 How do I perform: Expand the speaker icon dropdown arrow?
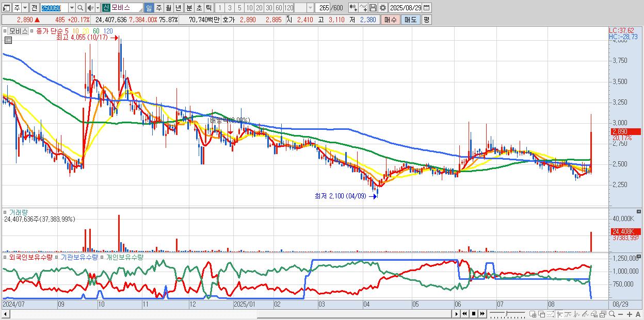click(98, 8)
